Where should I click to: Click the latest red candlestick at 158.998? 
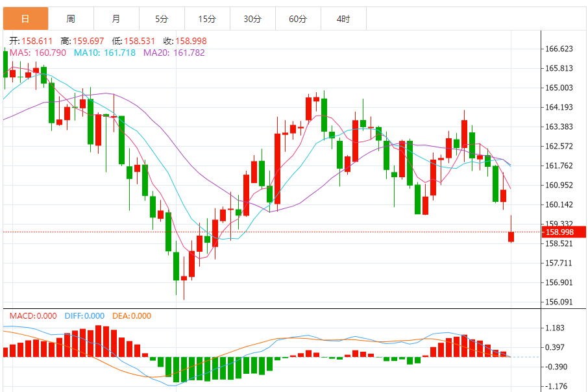511,237
